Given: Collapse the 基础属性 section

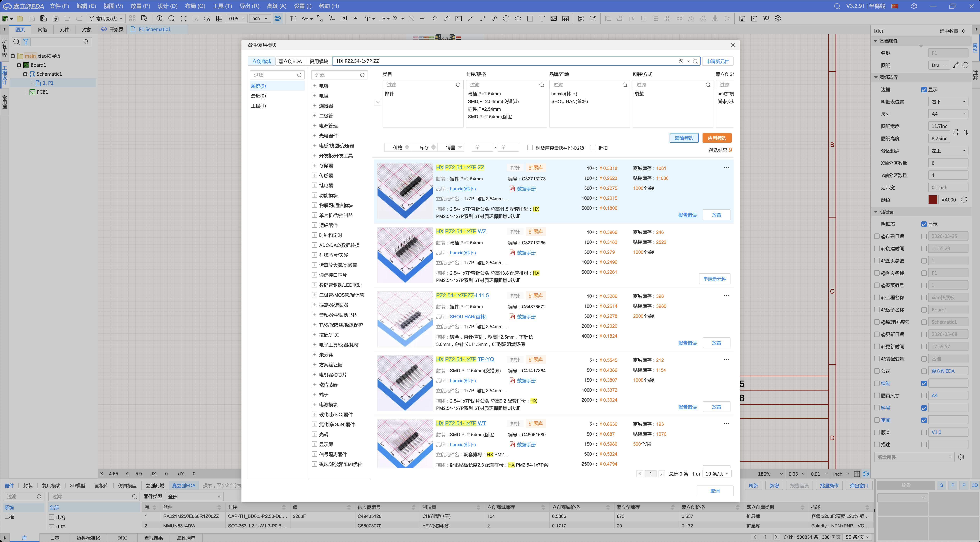Looking at the screenshot, I should [876, 41].
